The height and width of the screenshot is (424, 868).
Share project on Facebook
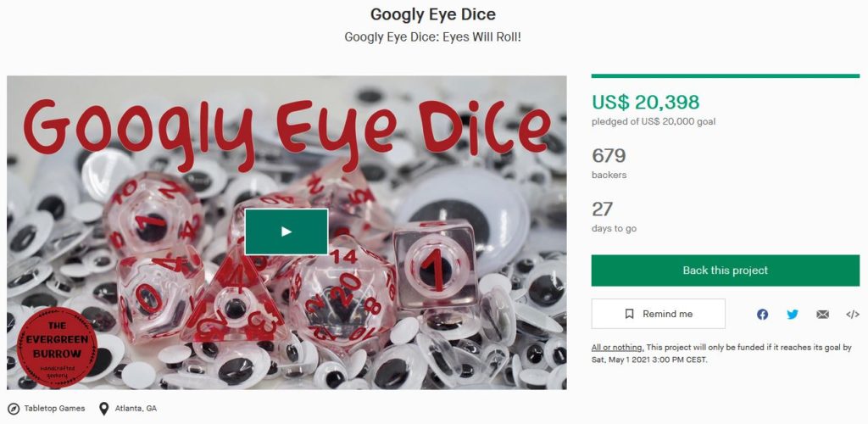pos(762,315)
